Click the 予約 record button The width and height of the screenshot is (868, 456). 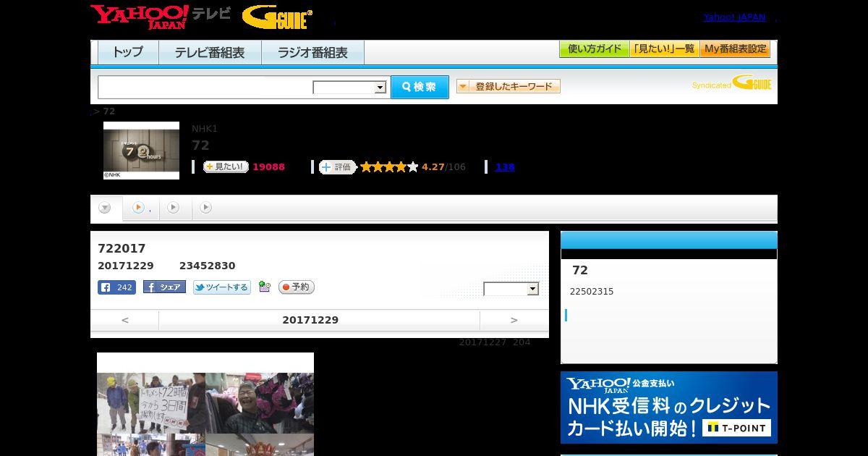click(297, 287)
